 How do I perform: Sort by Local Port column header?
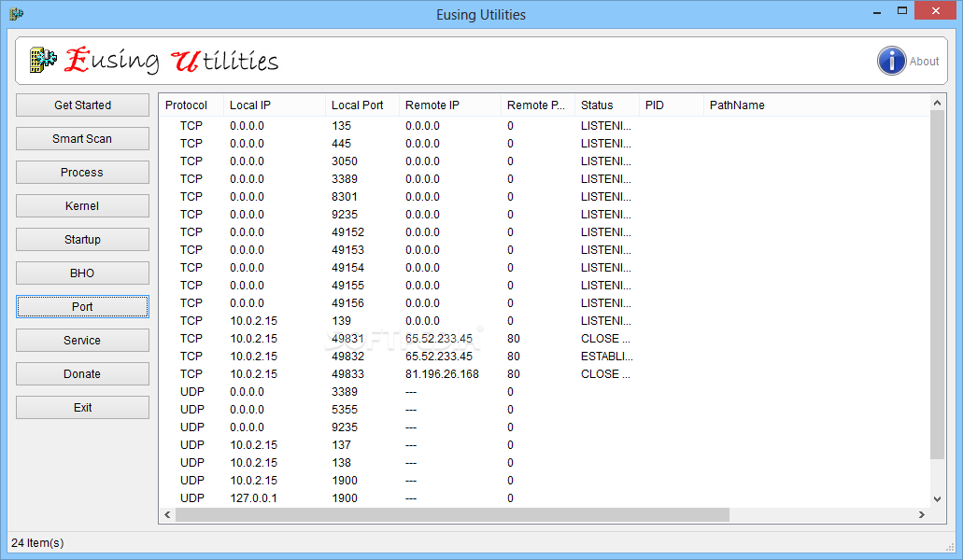(x=361, y=105)
